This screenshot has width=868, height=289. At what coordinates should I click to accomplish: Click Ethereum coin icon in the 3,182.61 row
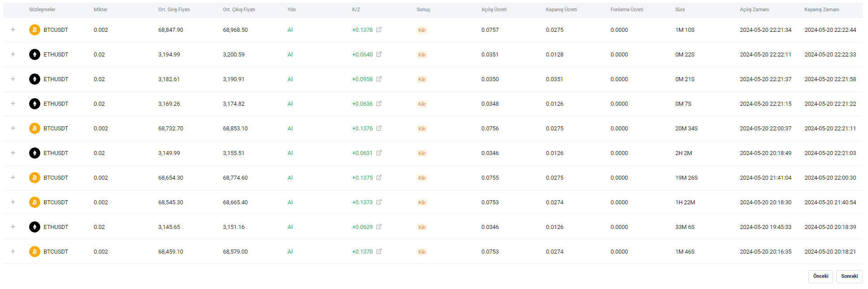[x=34, y=79]
